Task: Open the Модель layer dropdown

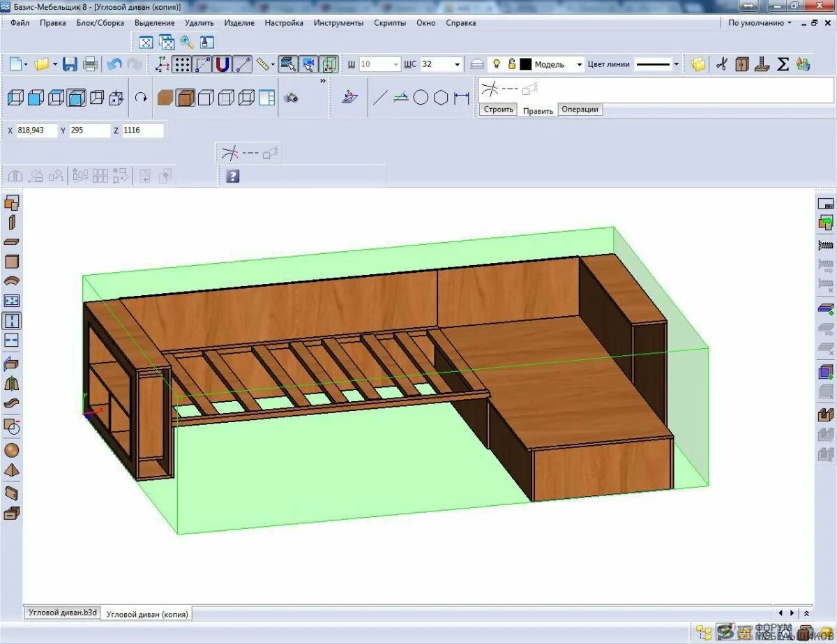Action: pyautogui.click(x=579, y=64)
